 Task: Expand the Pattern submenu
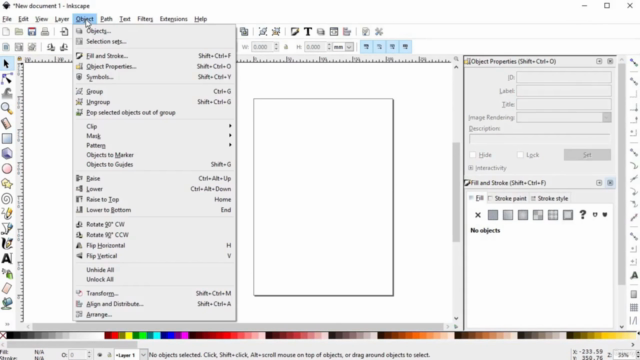(154, 145)
